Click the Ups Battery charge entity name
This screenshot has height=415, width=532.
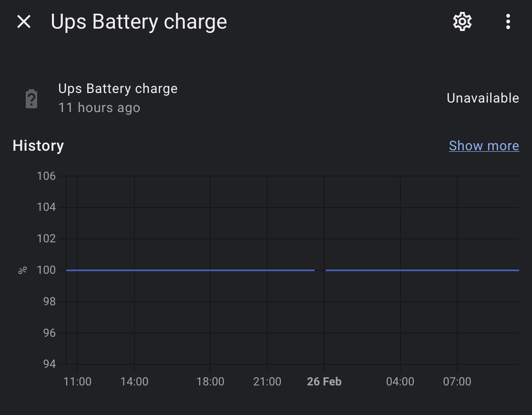(118, 89)
